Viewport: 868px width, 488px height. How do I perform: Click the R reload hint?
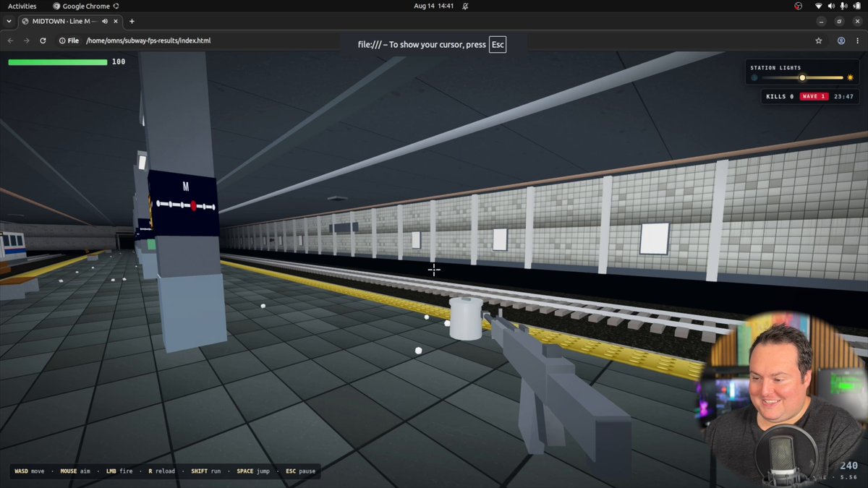pyautogui.click(x=162, y=471)
